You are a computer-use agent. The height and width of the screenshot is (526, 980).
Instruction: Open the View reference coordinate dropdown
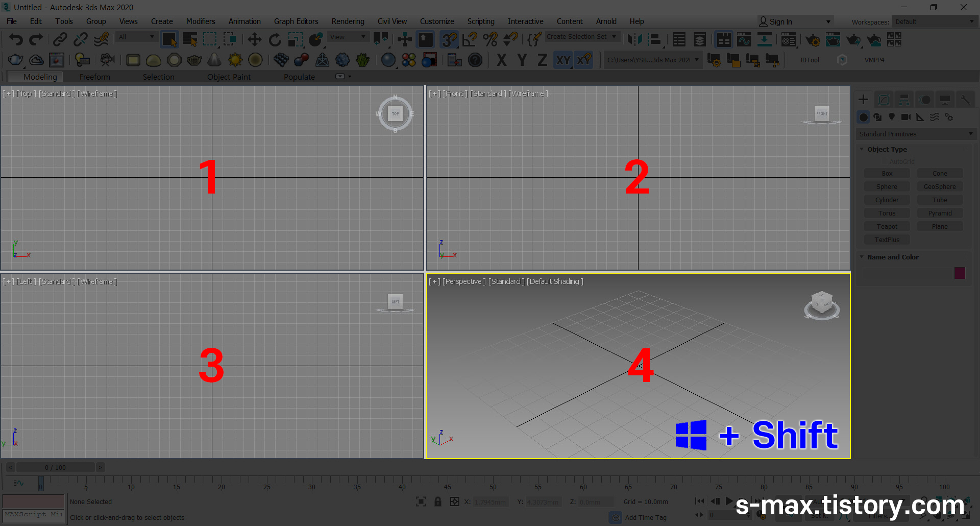[348, 37]
